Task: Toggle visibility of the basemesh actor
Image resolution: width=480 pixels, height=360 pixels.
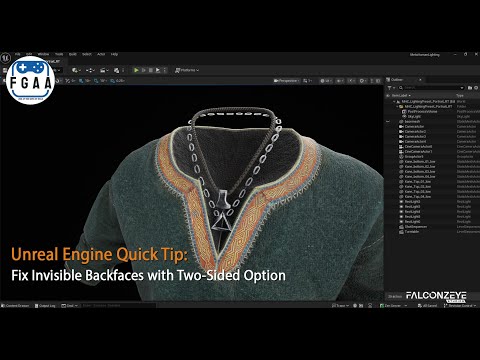Action: [x=388, y=121]
